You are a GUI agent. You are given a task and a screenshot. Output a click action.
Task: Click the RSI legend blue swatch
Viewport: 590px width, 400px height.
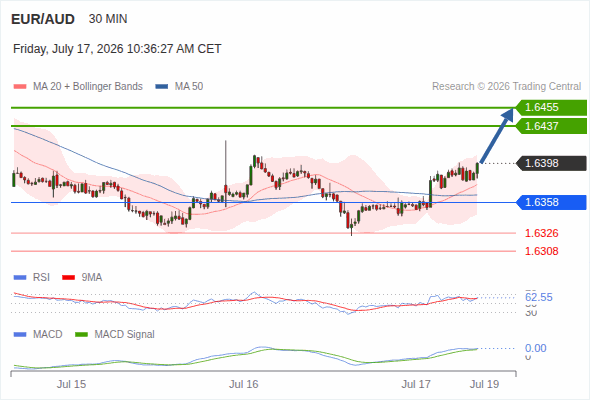[20, 278]
